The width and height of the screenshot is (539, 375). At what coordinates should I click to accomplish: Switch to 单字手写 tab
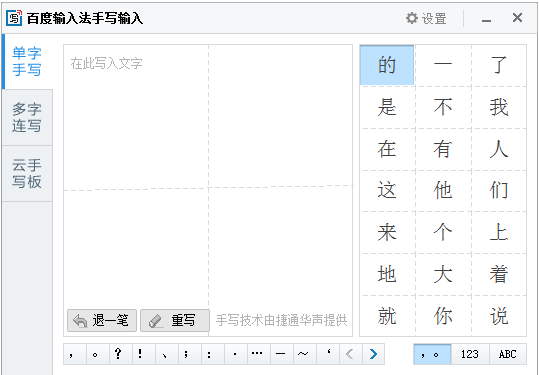[27, 62]
